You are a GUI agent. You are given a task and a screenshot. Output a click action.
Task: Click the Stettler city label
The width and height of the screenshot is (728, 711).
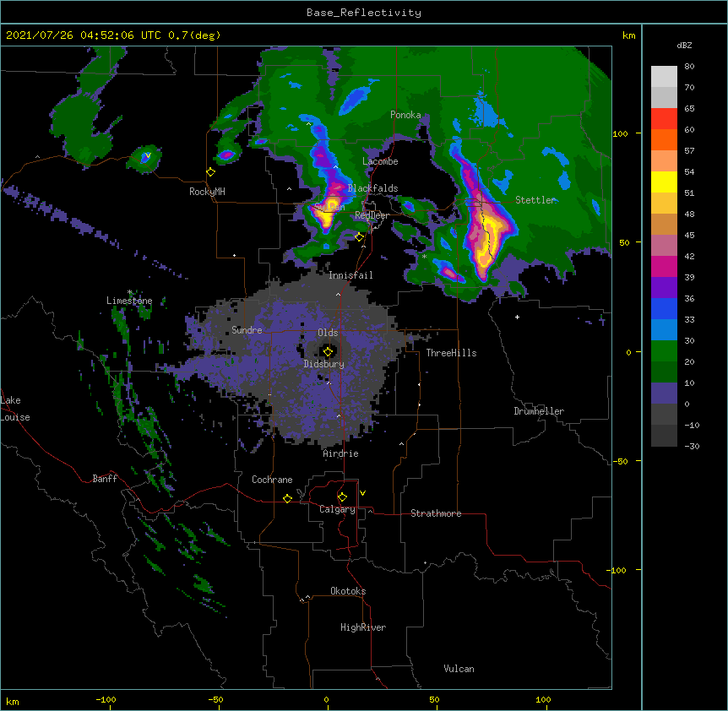(535, 200)
